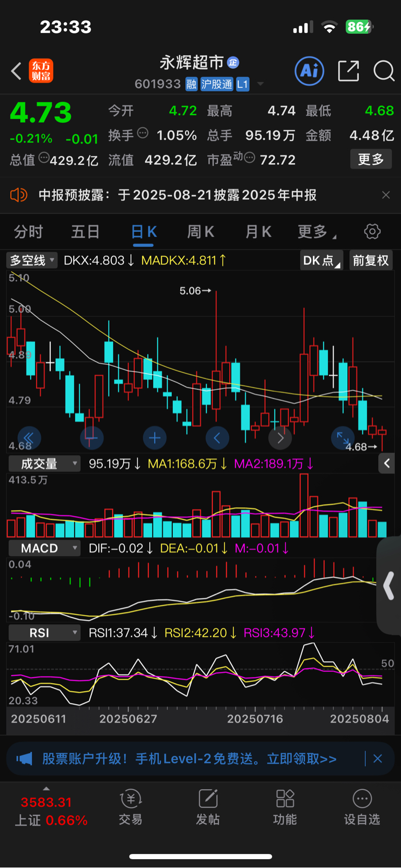
Task: Go back with the left arrow
Action: point(16,71)
